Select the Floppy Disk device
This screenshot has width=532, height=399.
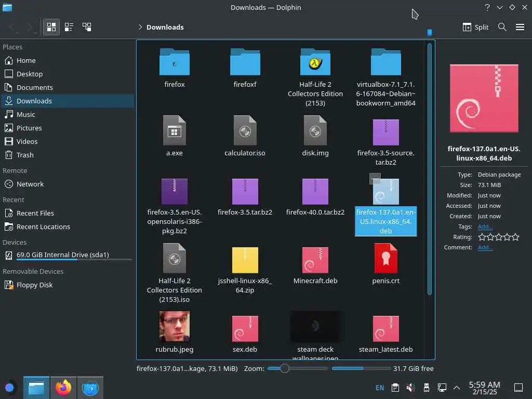[67, 285]
